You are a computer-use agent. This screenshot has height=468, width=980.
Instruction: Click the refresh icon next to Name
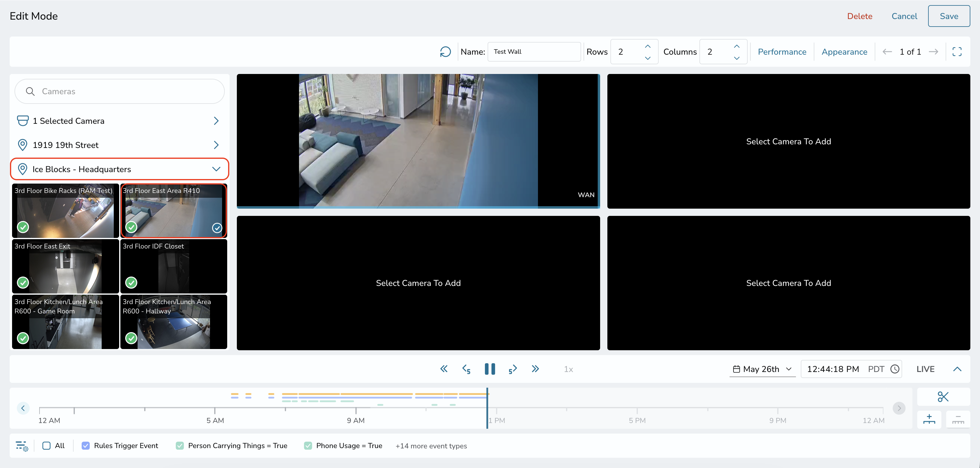click(x=445, y=52)
